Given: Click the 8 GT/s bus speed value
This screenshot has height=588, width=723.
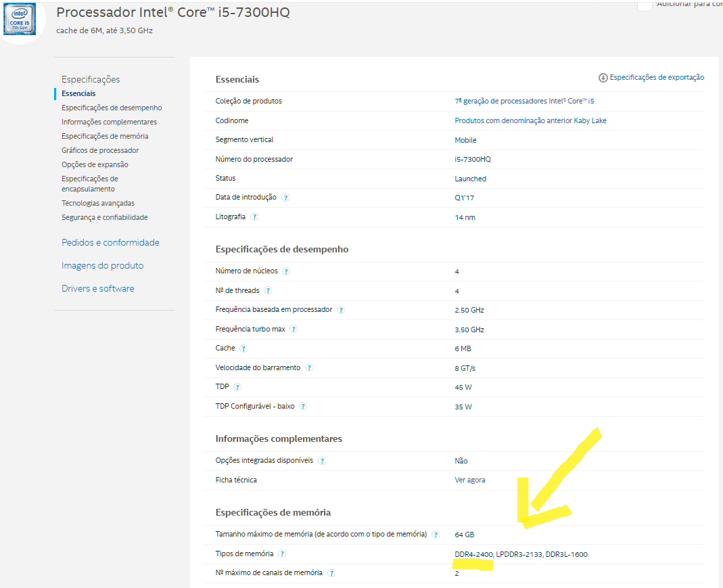Looking at the screenshot, I should (x=465, y=369).
